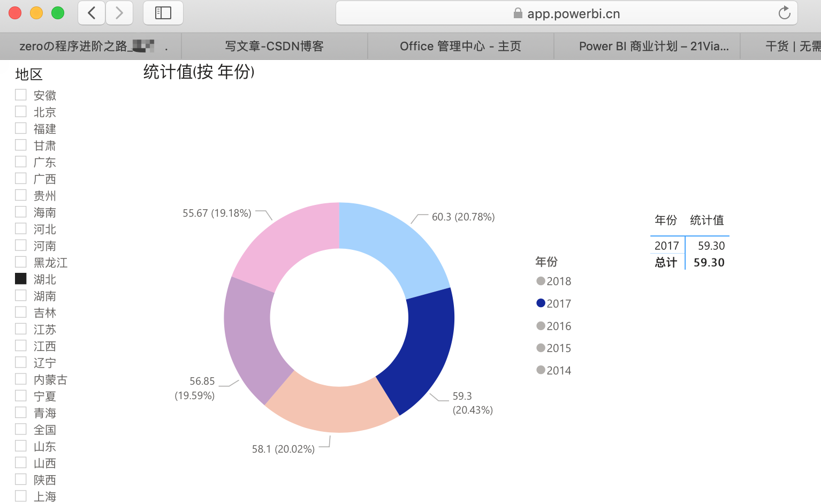Click the lock icon in address bar
Screen dimensions: 821x504
[x=518, y=13]
